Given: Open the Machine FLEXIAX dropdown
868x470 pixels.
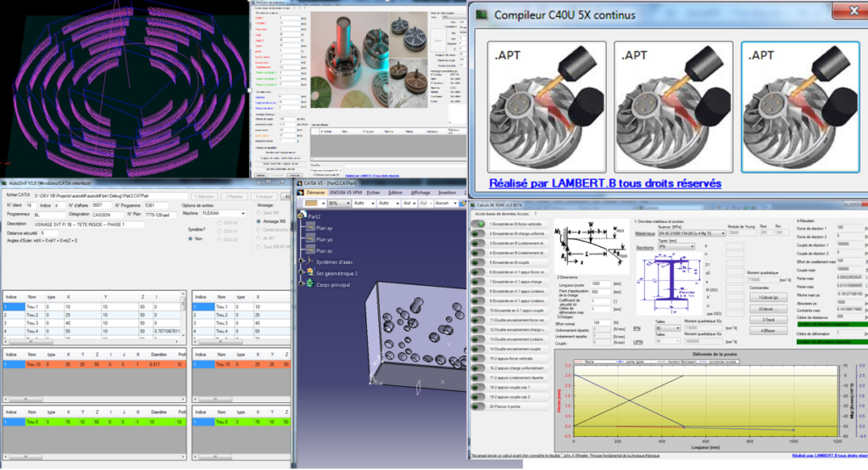Looking at the screenshot, I should tap(223, 213).
